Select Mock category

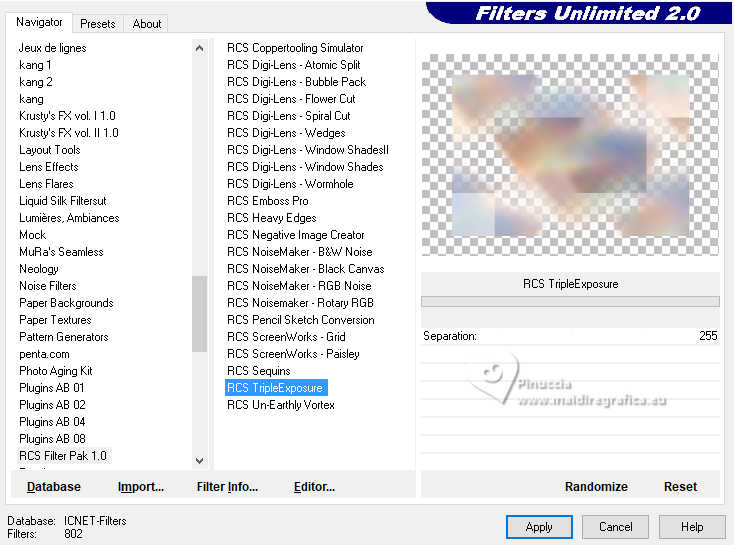(x=32, y=235)
